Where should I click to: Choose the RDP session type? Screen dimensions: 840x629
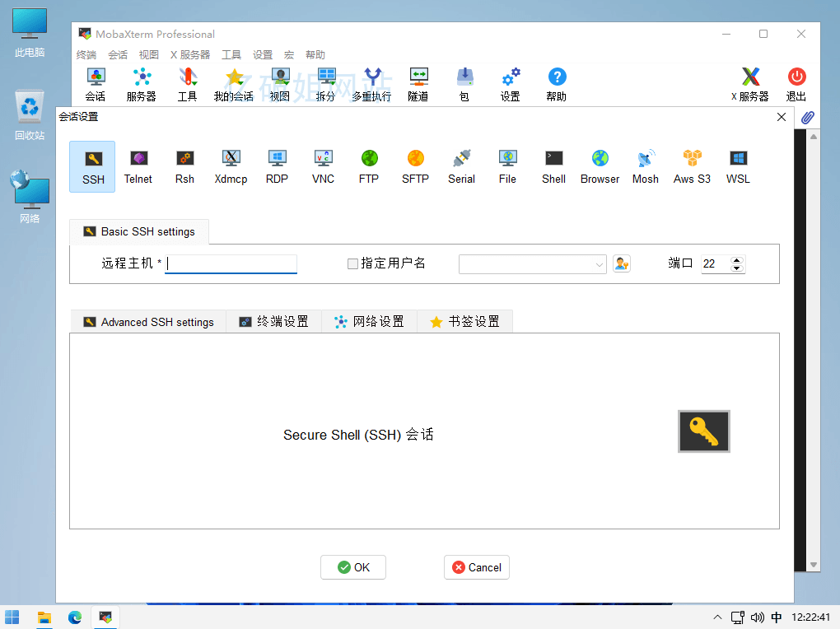[x=277, y=166]
